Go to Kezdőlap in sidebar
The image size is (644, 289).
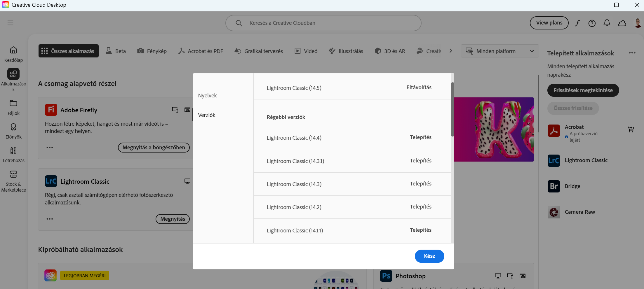13,54
